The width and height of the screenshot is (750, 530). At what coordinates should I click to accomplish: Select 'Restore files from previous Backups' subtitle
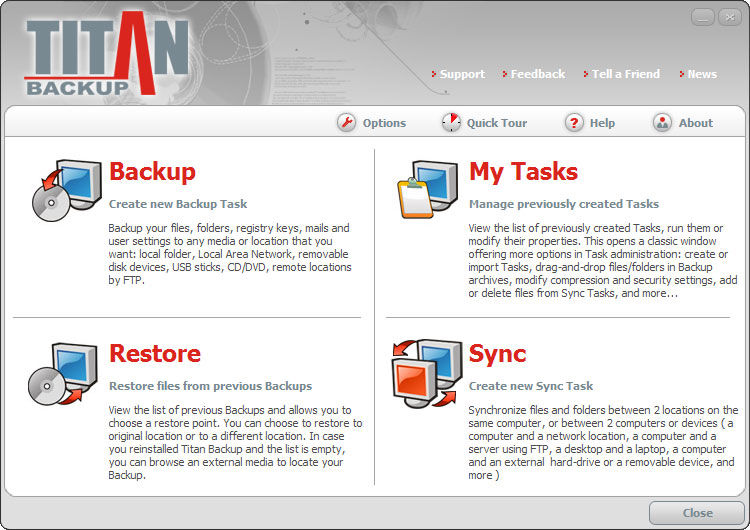(210, 386)
